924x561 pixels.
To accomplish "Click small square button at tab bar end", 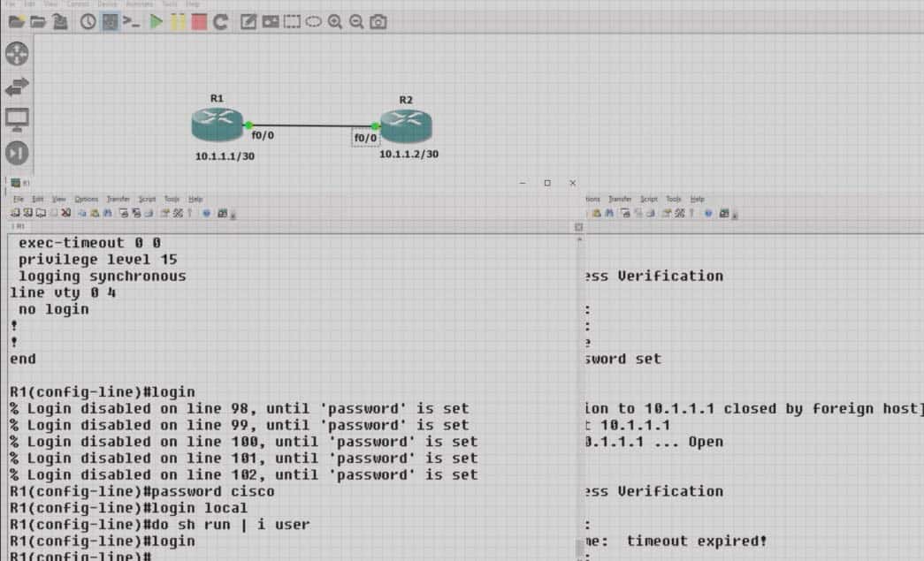I will click(x=578, y=227).
